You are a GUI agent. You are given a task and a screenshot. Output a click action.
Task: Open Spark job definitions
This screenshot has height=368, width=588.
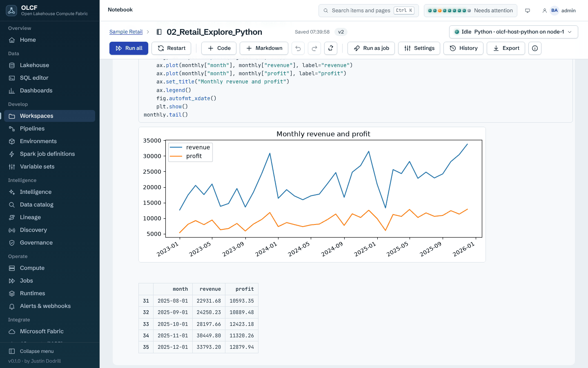pyautogui.click(x=49, y=154)
